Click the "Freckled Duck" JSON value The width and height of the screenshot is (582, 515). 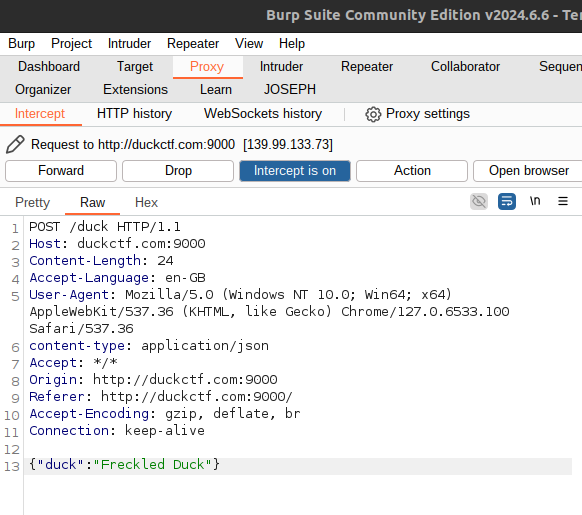tap(153, 465)
